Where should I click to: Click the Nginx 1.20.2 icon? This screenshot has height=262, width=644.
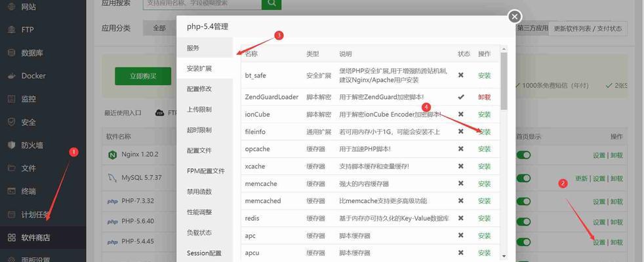pos(112,155)
